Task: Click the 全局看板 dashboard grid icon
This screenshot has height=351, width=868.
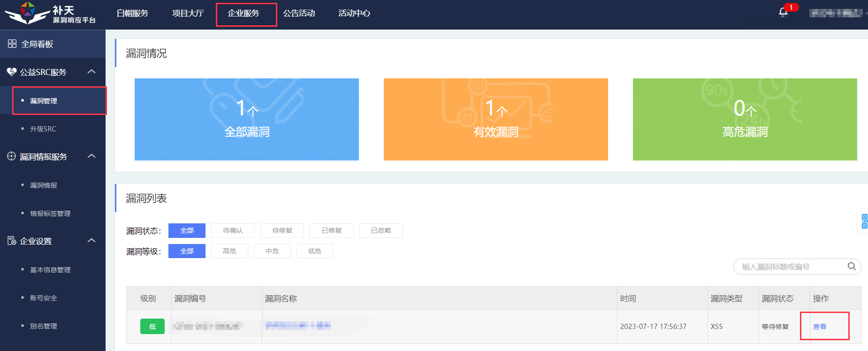Action: (x=12, y=44)
